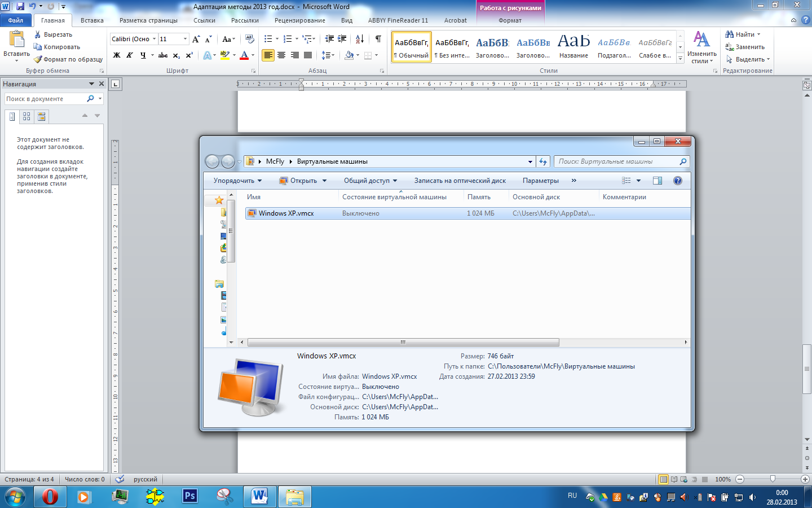The image size is (812, 508).
Task: Click the bulleted list icon
Action: (268, 39)
